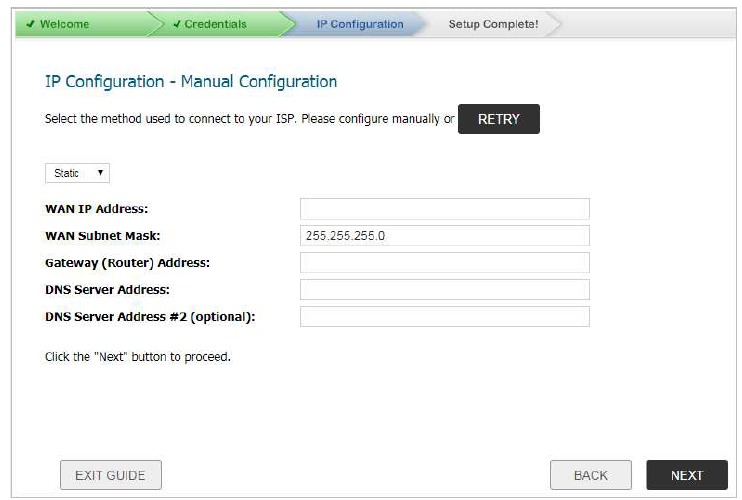Click the IP Configuration - Manual Configuration heading
This screenshot has width=742, height=500.
(x=191, y=82)
